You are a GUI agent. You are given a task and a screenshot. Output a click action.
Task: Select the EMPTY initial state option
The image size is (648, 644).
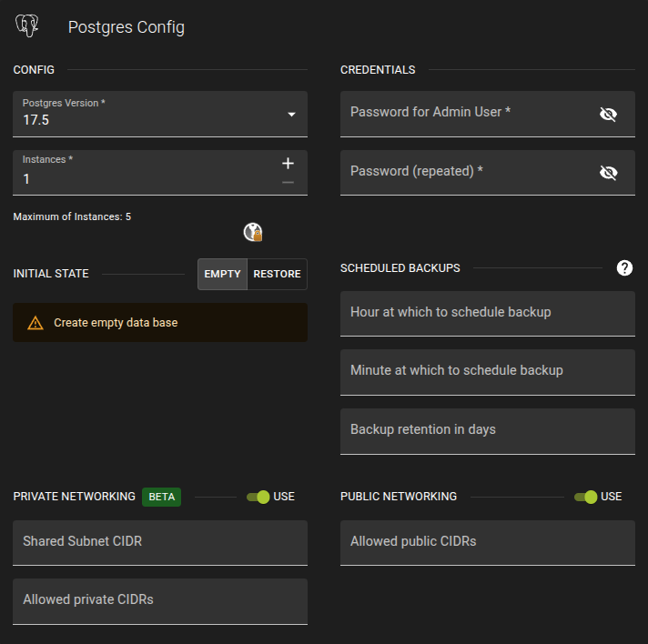pyautogui.click(x=222, y=274)
